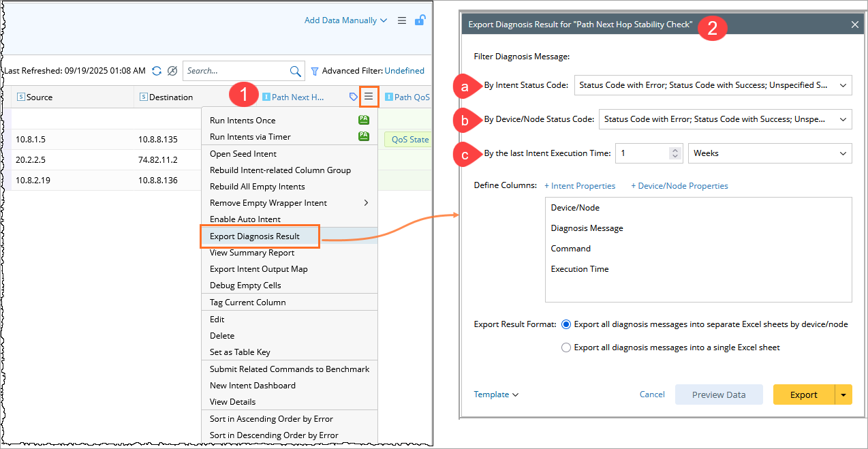Click the PA badge beside Run Intents Once

click(364, 119)
